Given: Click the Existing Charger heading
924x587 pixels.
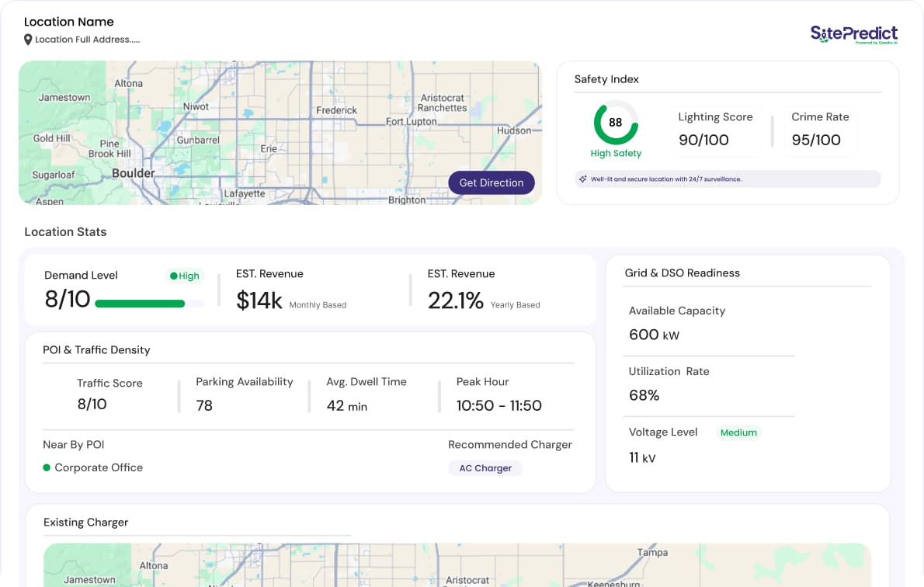Looking at the screenshot, I should 85,523.
